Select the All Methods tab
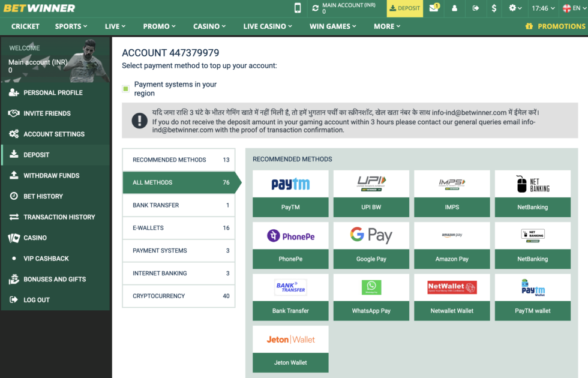Screen dimensions: 588x378 pyautogui.click(x=179, y=182)
